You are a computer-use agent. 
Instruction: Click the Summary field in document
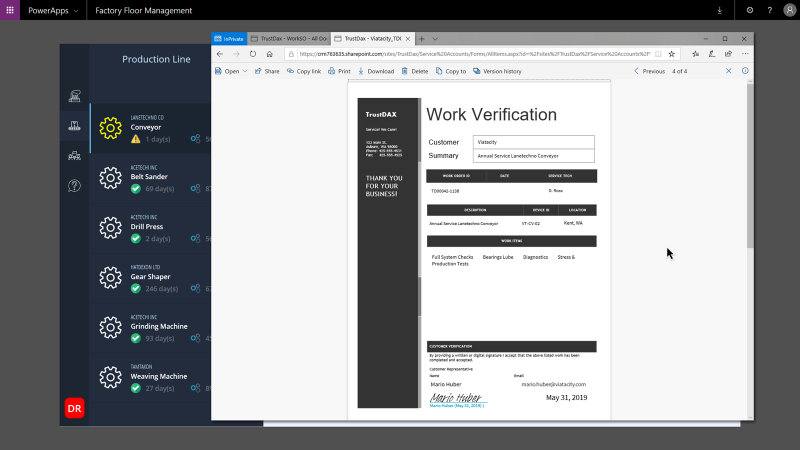[534, 156]
